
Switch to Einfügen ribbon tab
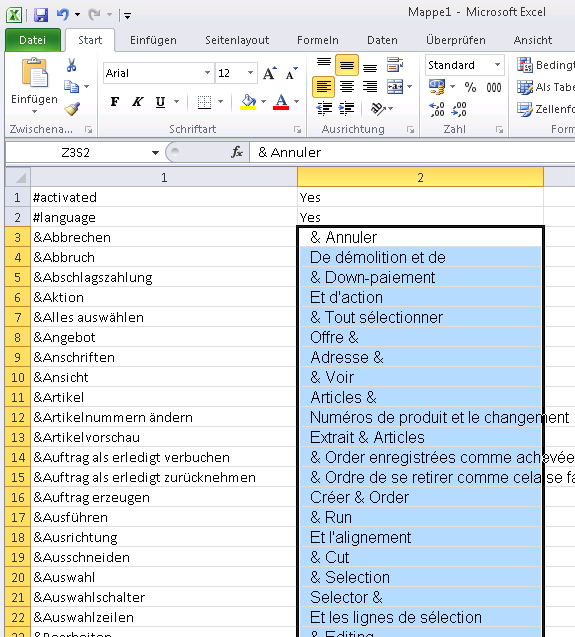[x=153, y=40]
